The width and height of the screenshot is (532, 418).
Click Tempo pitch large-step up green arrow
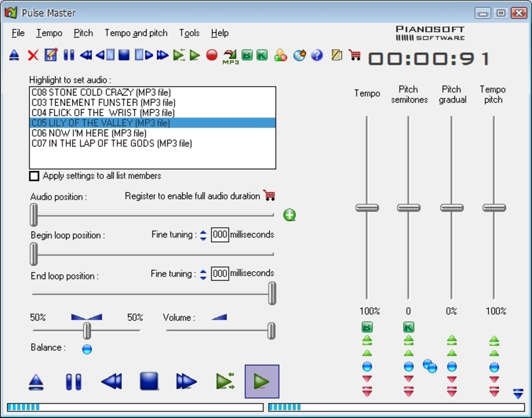[x=494, y=340]
